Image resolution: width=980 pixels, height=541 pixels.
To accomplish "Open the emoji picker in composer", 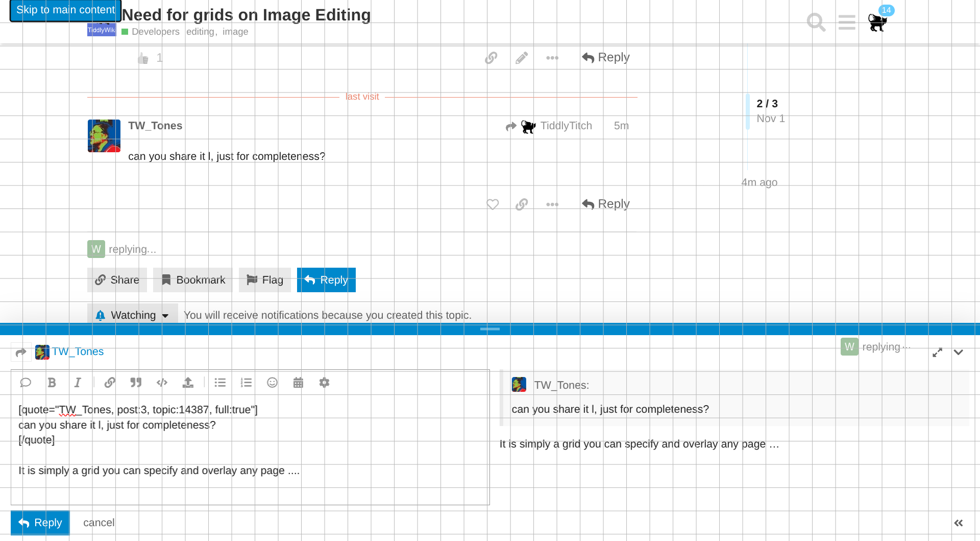I will [x=272, y=383].
